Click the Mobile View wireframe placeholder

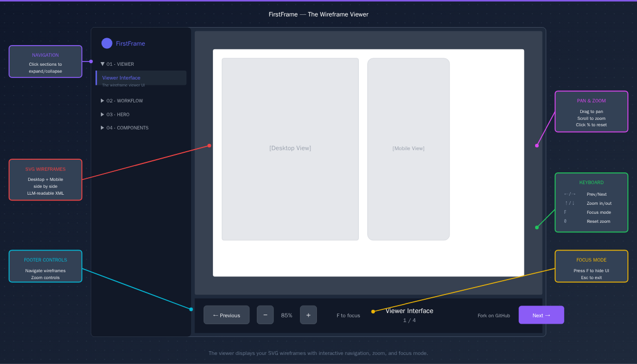click(409, 149)
